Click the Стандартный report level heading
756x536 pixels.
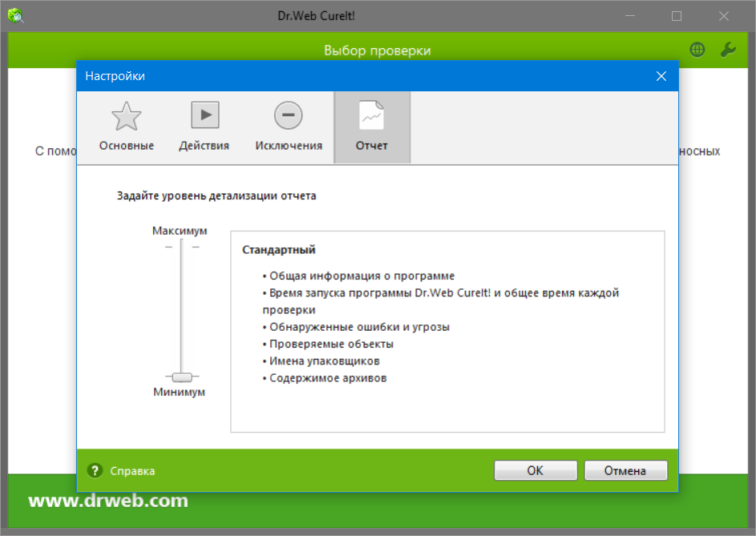(279, 250)
